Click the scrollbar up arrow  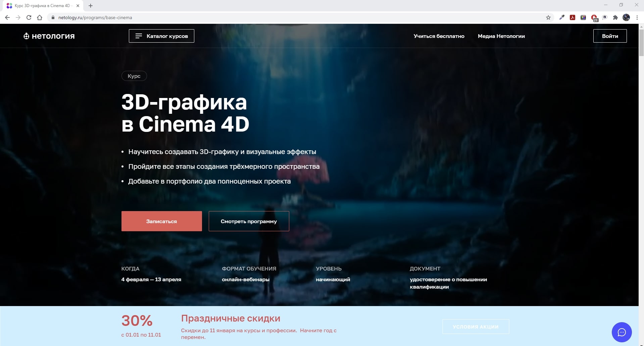click(x=641, y=26)
